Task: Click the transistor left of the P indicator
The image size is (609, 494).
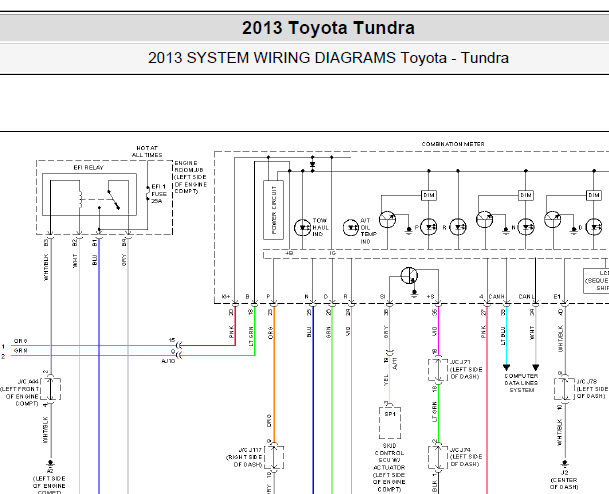Action: click(x=387, y=219)
